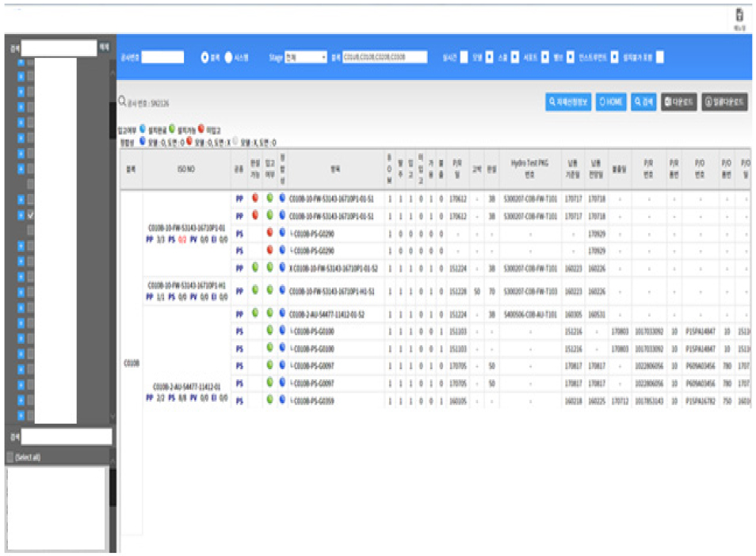
Task: Click the Hydro Test PKG column header
Action: click(x=529, y=169)
